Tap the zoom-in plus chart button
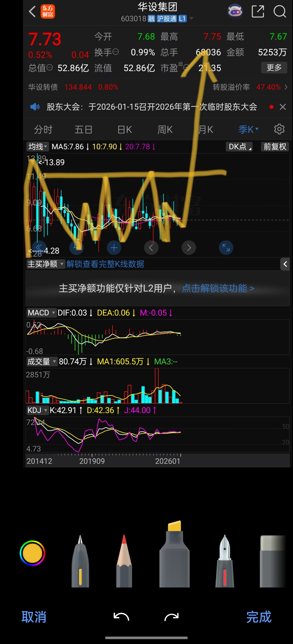293x644 pixels. pos(114,248)
